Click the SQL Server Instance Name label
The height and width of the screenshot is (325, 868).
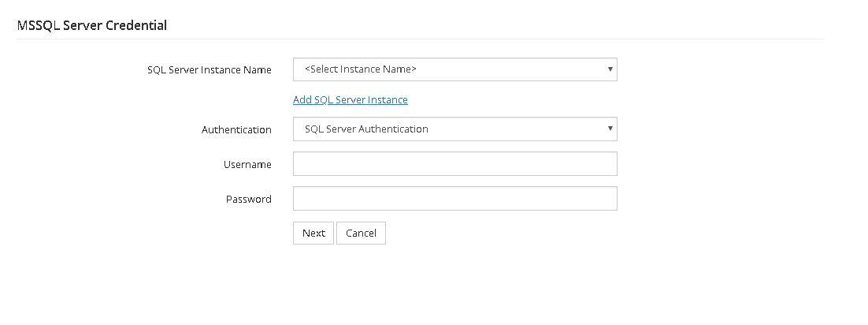pyautogui.click(x=210, y=70)
